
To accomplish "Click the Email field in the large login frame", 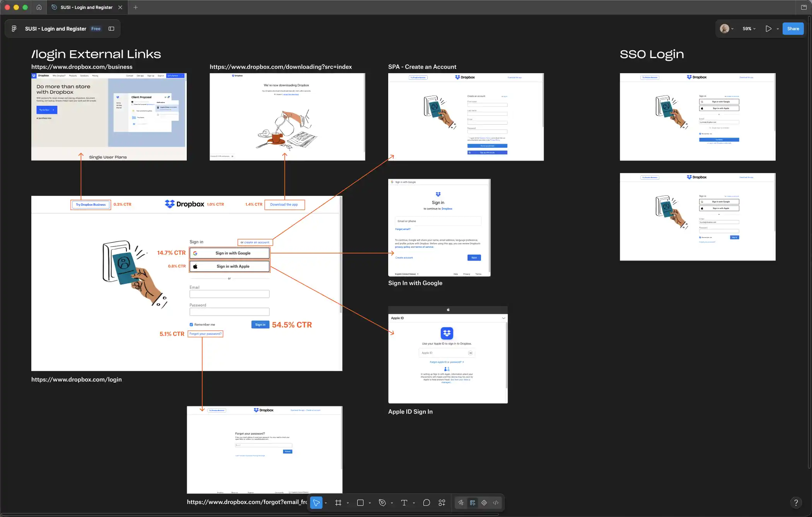I will point(229,294).
